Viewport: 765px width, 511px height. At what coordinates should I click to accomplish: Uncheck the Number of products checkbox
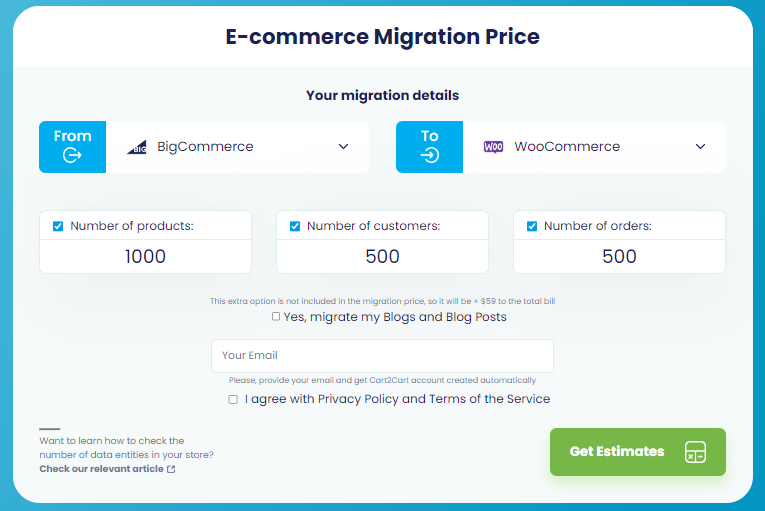[58, 226]
